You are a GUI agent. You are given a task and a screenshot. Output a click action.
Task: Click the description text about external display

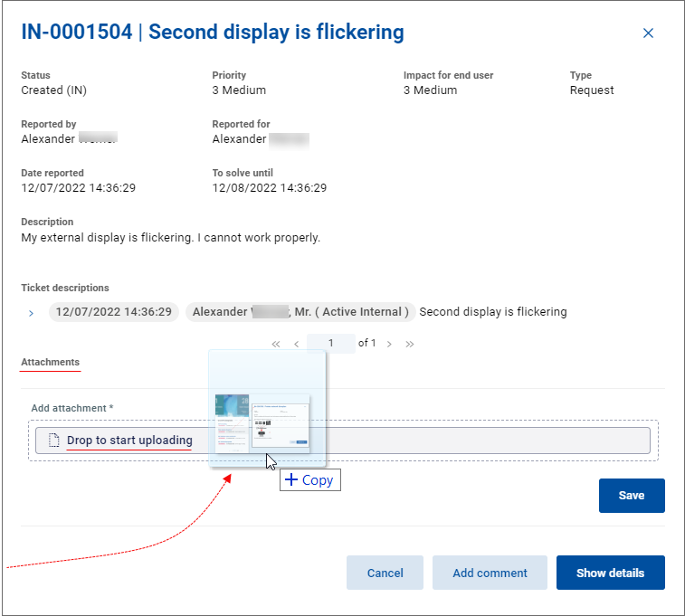170,238
